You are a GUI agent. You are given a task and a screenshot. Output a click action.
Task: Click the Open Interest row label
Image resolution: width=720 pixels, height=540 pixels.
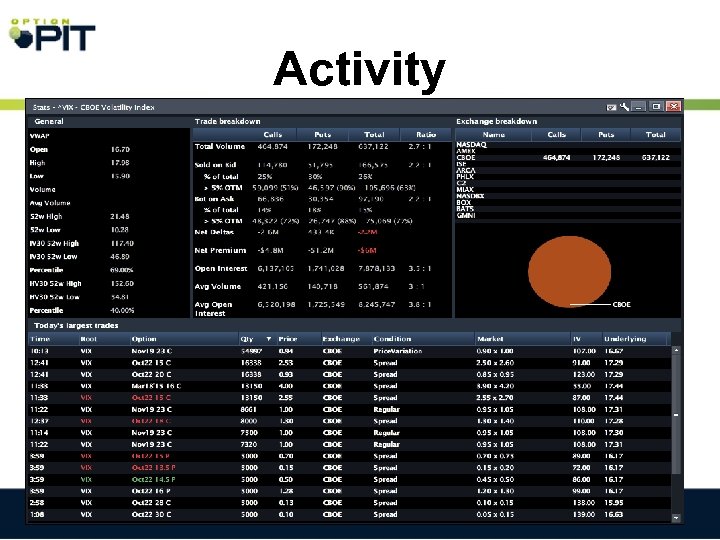(x=221, y=269)
